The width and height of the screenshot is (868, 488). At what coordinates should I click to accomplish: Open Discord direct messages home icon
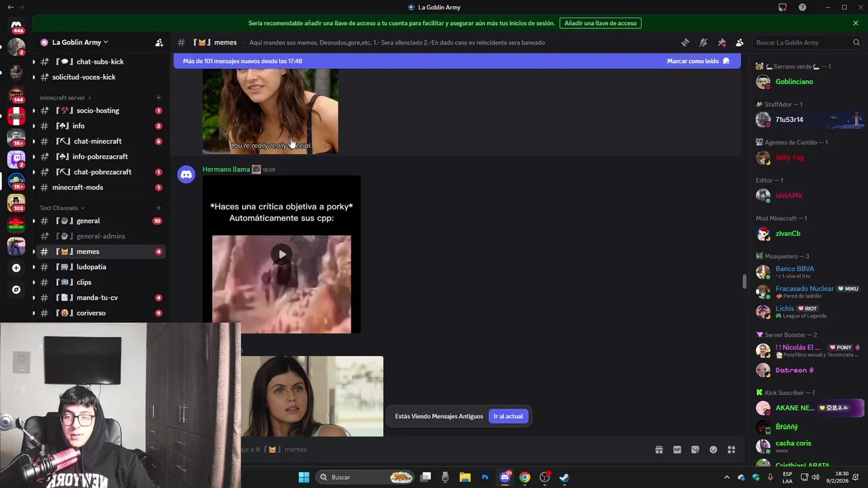(x=16, y=25)
